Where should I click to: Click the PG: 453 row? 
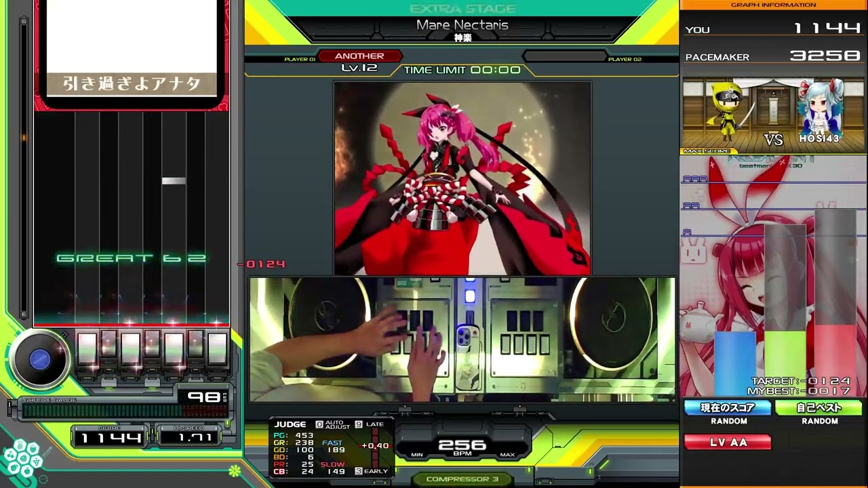point(294,435)
